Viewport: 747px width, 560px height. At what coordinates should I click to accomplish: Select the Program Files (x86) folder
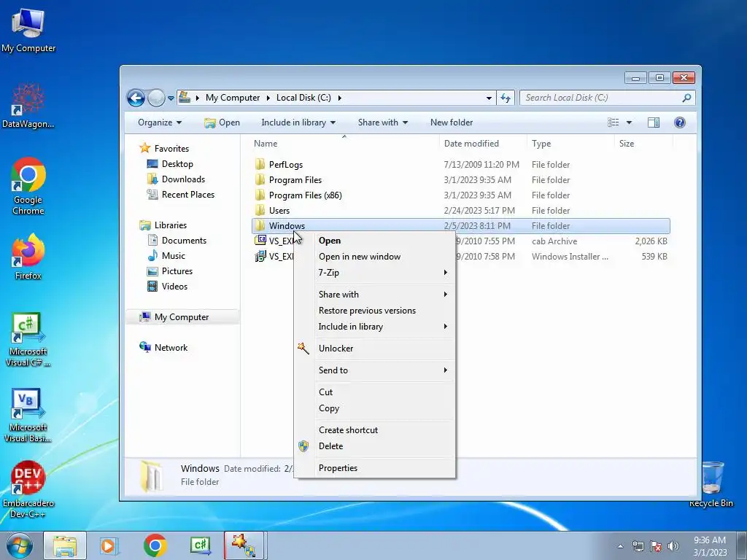[x=461, y=195]
